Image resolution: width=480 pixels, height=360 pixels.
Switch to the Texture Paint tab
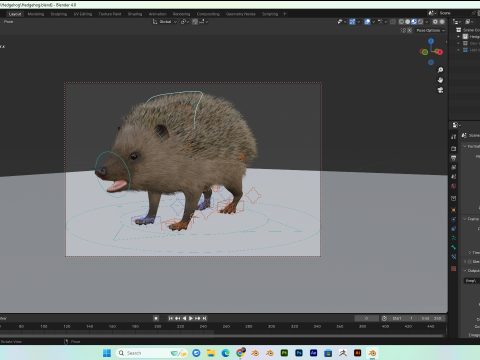[110, 14]
